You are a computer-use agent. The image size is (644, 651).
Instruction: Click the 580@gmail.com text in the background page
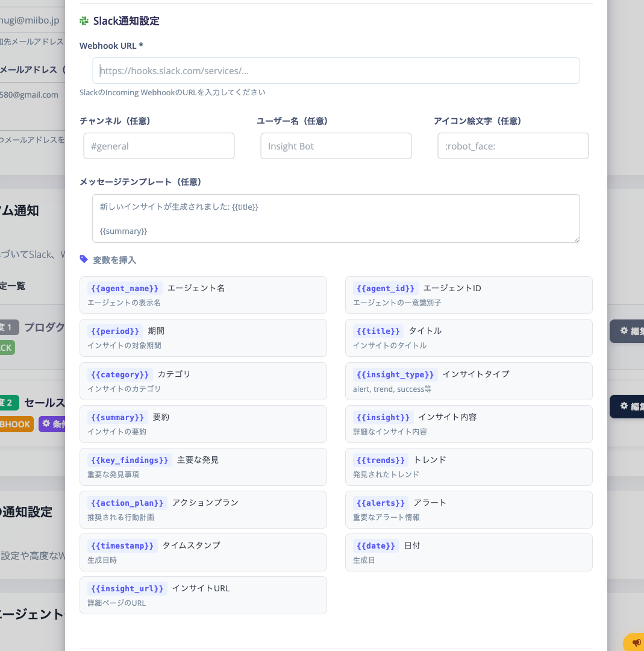tap(29, 95)
